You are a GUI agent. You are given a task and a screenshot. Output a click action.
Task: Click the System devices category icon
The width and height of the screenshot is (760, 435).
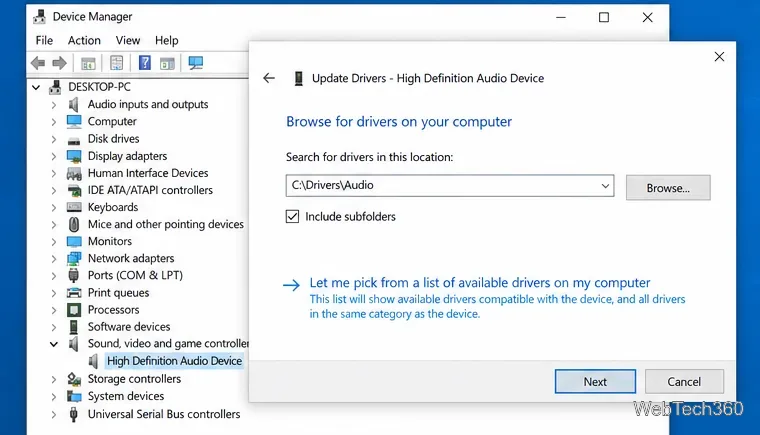pyautogui.click(x=74, y=396)
